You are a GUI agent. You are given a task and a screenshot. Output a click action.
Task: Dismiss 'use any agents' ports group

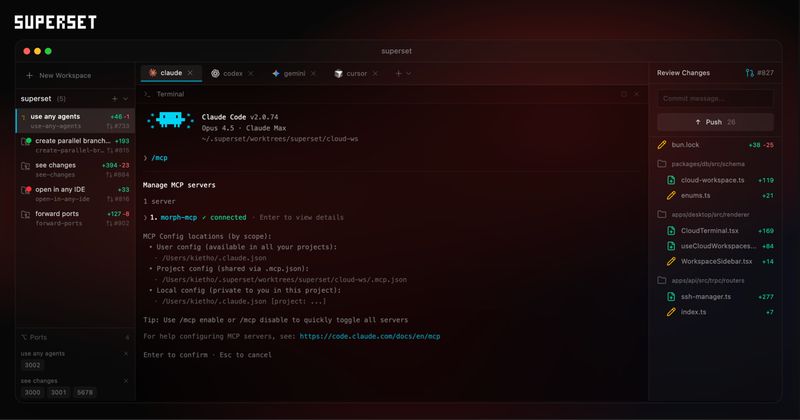coord(126,354)
